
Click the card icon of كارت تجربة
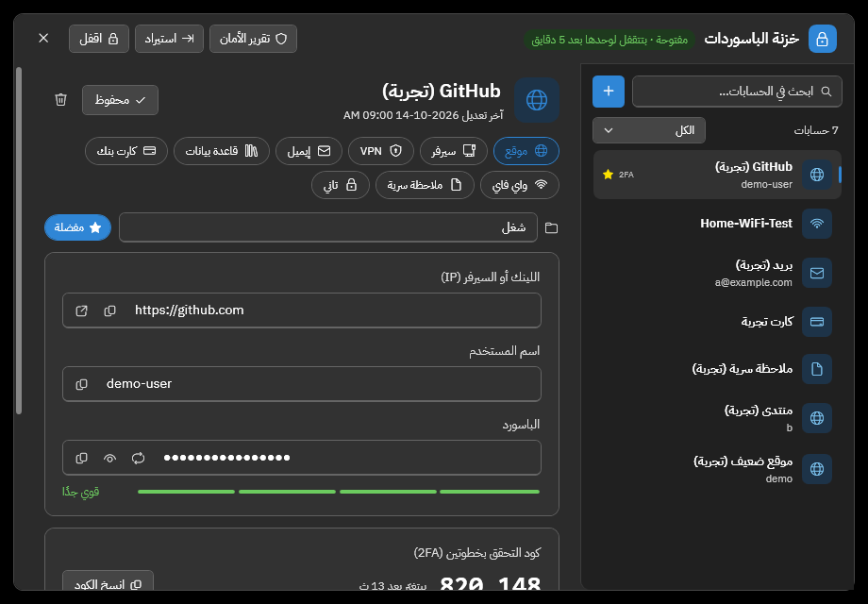(x=816, y=322)
